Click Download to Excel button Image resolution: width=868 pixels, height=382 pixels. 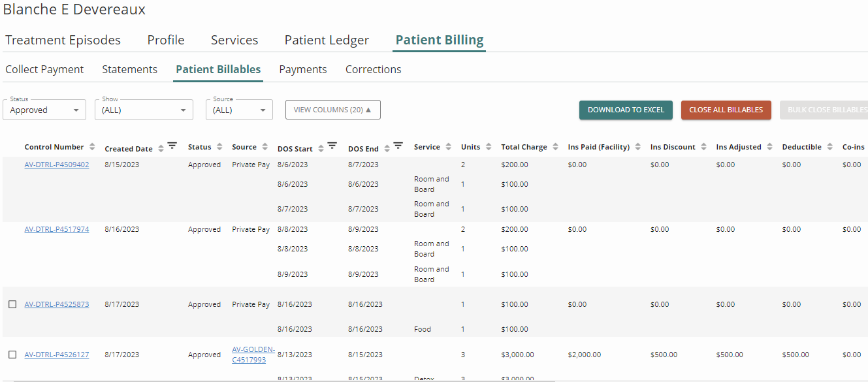pos(626,110)
